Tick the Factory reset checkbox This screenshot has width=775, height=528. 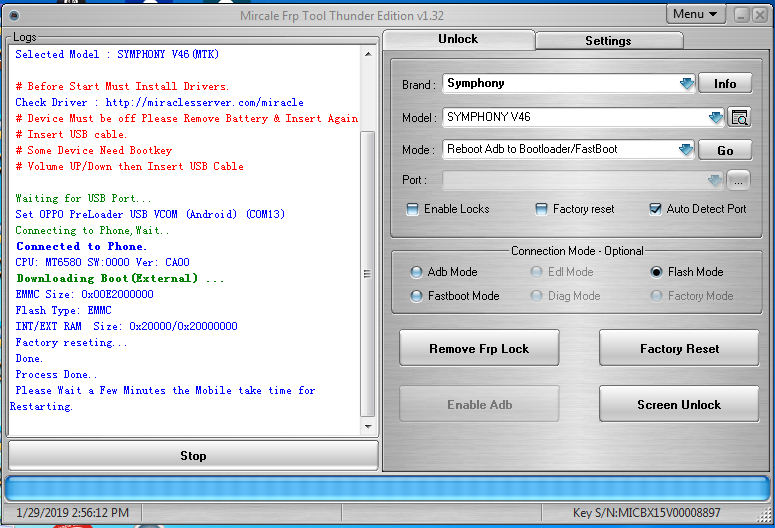click(x=541, y=209)
